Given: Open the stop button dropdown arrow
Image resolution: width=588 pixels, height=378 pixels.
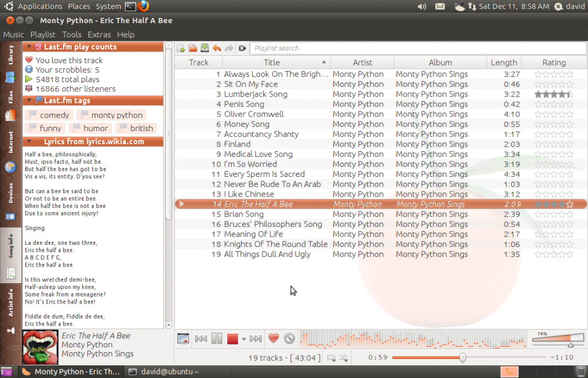Looking at the screenshot, I should 243,339.
